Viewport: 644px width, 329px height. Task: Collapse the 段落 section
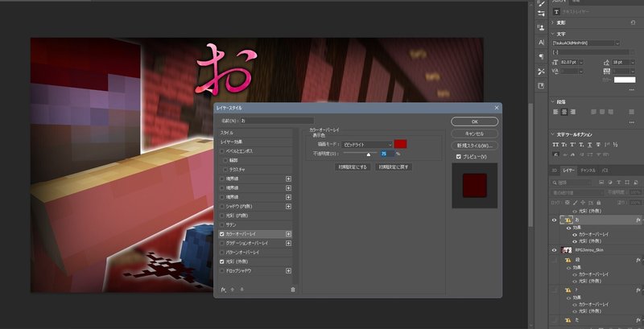[552, 101]
